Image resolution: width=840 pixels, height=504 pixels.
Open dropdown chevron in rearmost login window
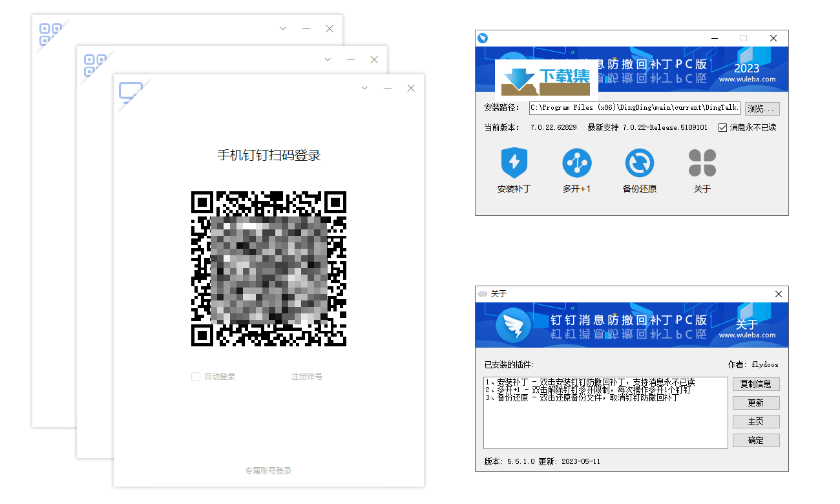[x=283, y=28]
